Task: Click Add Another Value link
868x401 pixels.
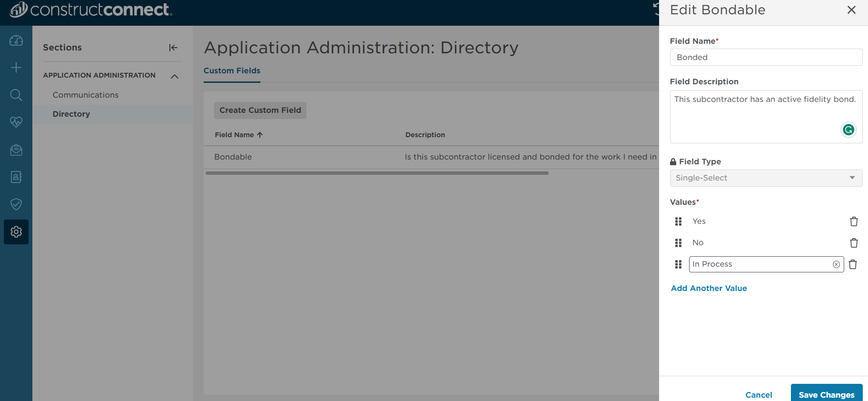Action: 709,288
